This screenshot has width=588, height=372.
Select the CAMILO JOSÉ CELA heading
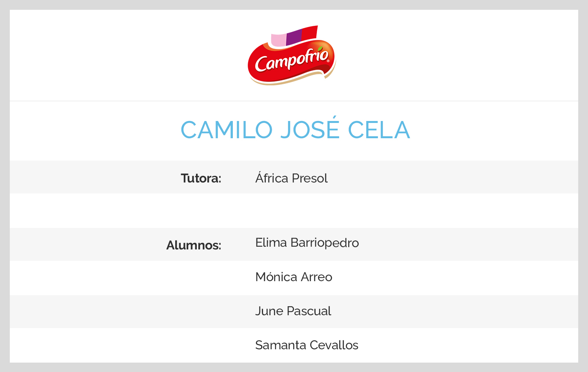[295, 129]
